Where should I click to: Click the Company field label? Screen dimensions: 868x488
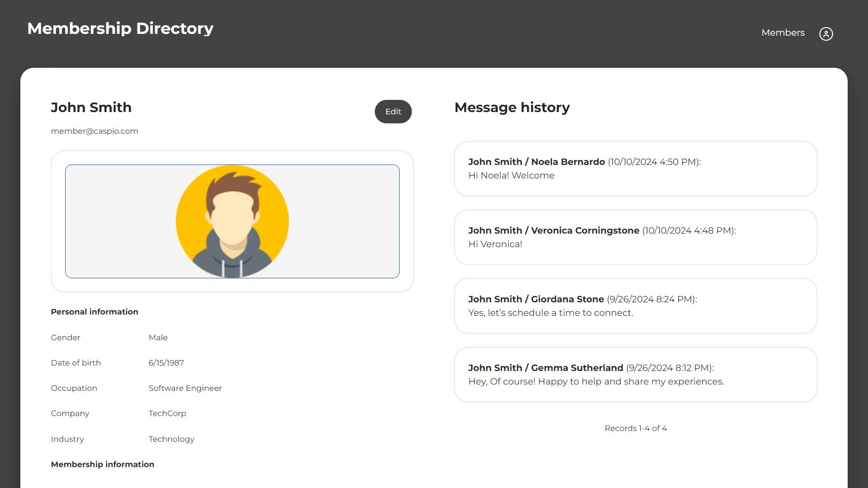[x=70, y=413]
